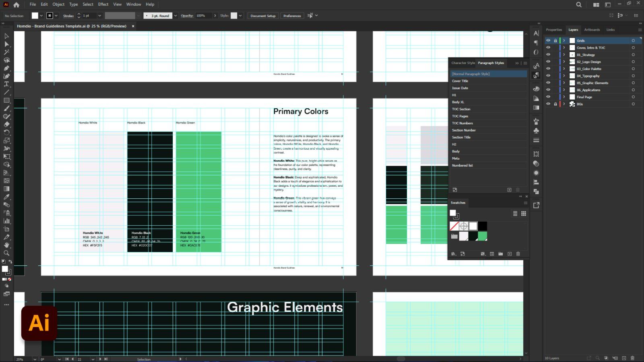
Task: Open the Color panel palette icon
Action: pyautogui.click(x=536, y=89)
